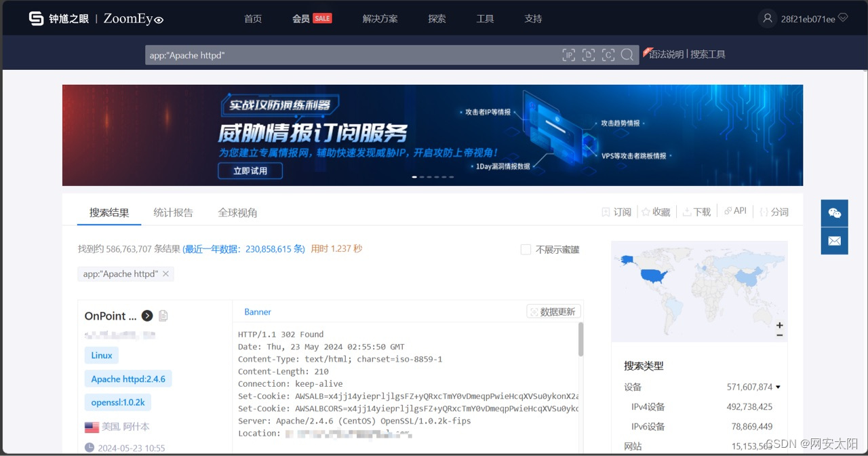Expand the 设备 count dropdown arrow
Screen dimensions: 868x456
(x=778, y=387)
